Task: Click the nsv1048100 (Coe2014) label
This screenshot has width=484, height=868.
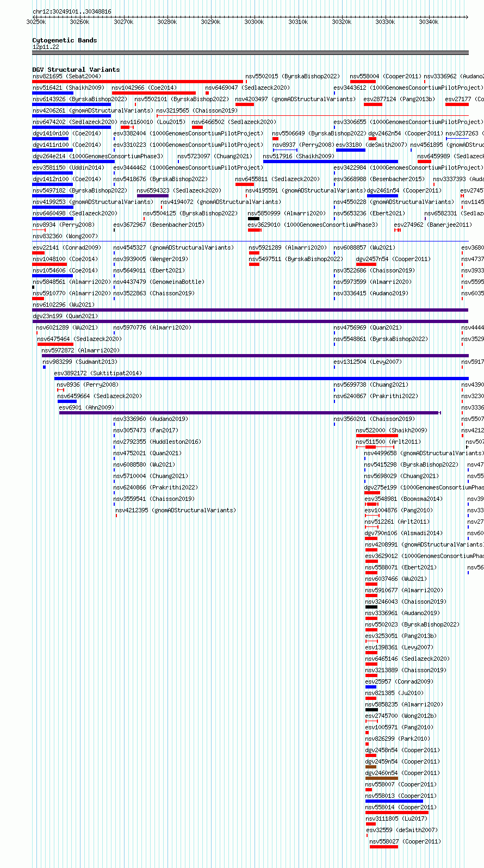Action: click(x=65, y=259)
